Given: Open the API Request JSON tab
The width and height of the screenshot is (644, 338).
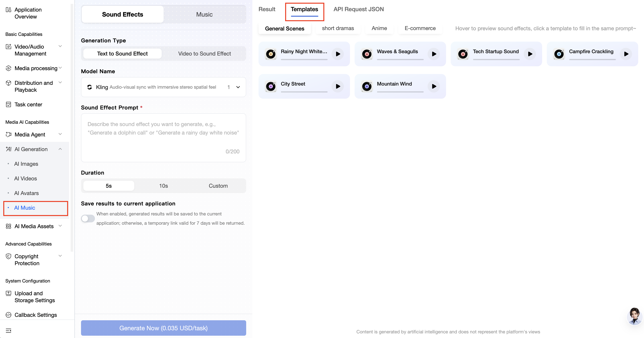Looking at the screenshot, I should (x=358, y=9).
